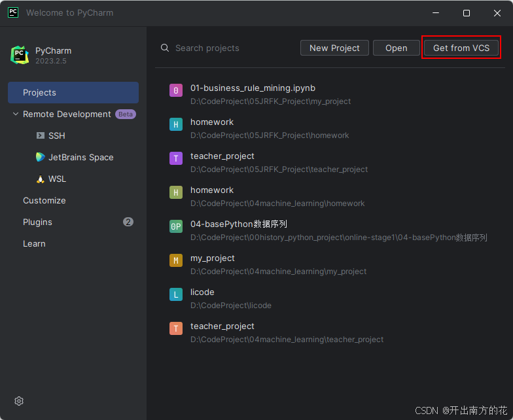Click the yellow 'M' my_project icon
Image resolution: width=513 pixels, height=420 pixels.
[175, 260]
